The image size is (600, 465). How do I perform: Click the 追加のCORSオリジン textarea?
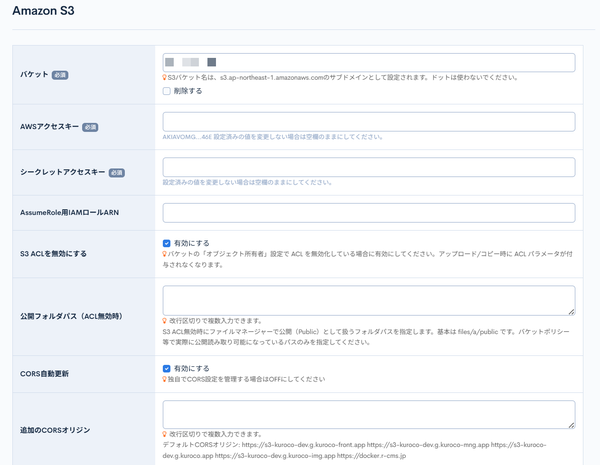(369, 414)
